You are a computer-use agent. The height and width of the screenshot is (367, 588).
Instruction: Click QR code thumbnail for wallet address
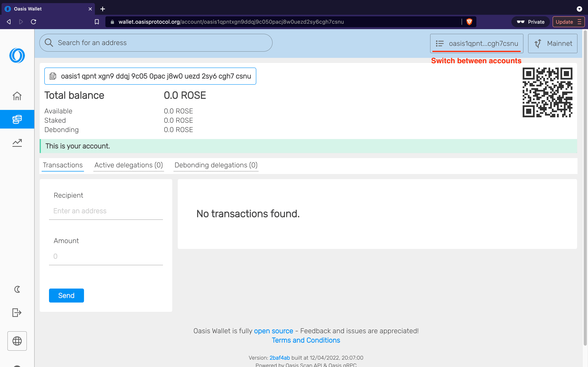point(547,93)
